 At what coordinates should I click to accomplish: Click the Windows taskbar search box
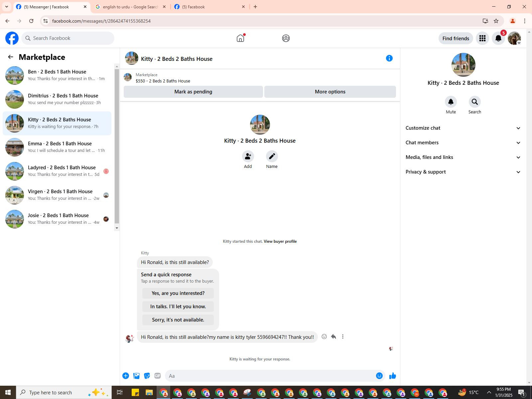coord(63,392)
